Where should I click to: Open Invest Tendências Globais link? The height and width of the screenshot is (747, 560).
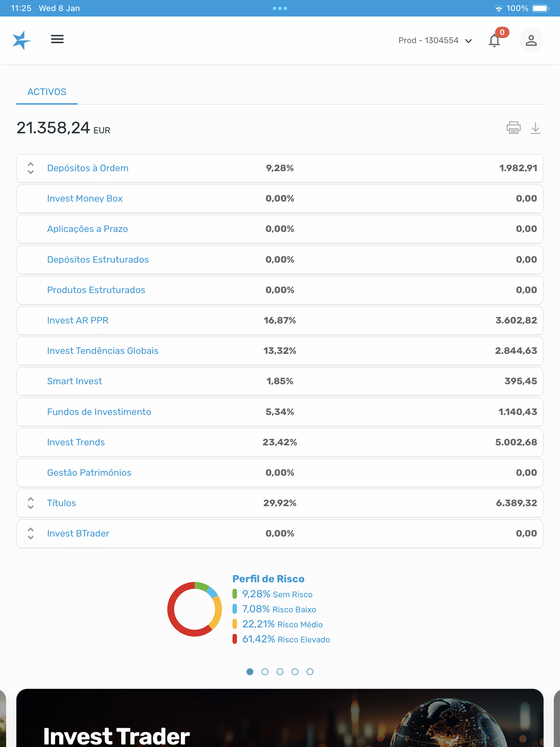[x=103, y=351]
